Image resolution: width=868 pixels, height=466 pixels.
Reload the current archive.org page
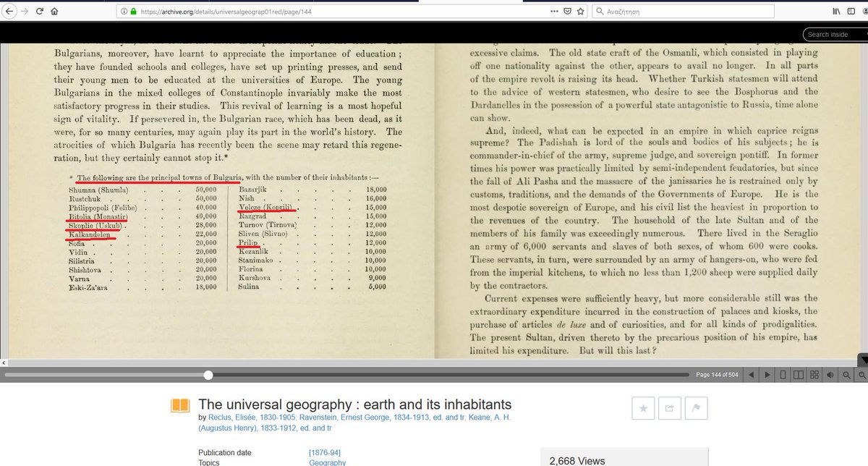(x=39, y=12)
